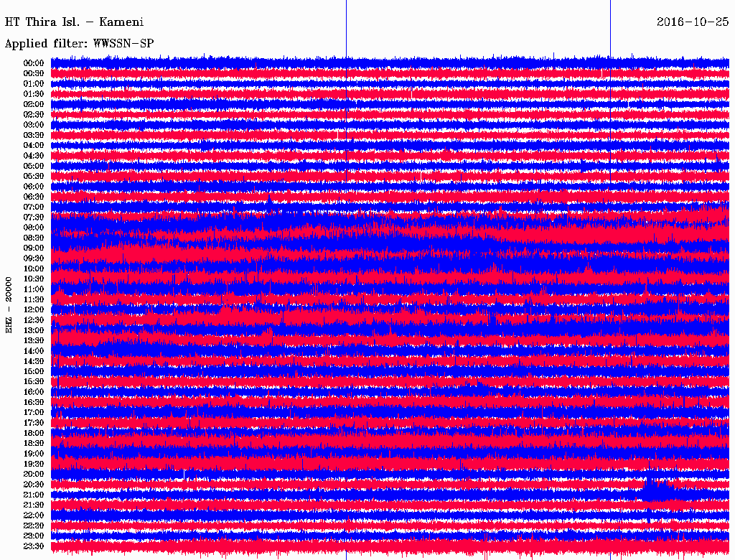Viewport: 735px width, 560px height.
Task: Select the 19:30 time label
Action: click(x=34, y=464)
